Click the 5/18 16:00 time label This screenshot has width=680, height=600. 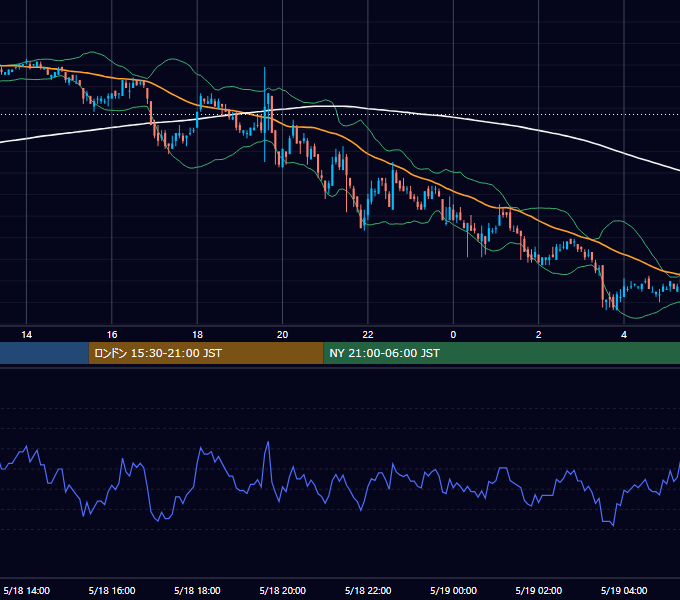[x=112, y=590]
